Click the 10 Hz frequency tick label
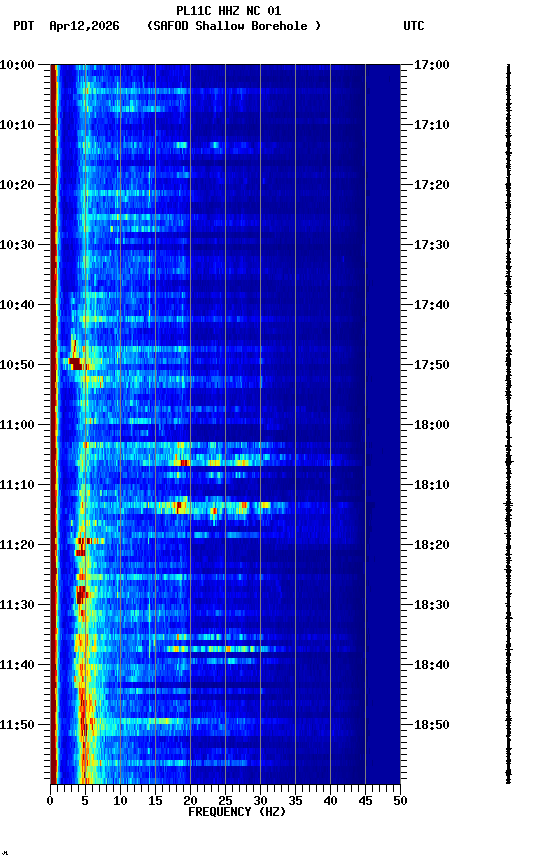 pyautogui.click(x=120, y=801)
